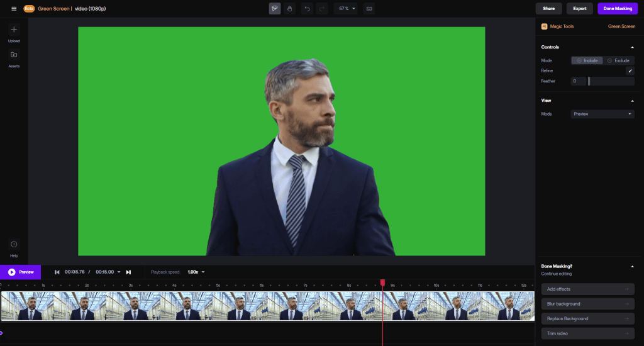Open the Help icon
This screenshot has height=346, width=644.
[x=14, y=245]
